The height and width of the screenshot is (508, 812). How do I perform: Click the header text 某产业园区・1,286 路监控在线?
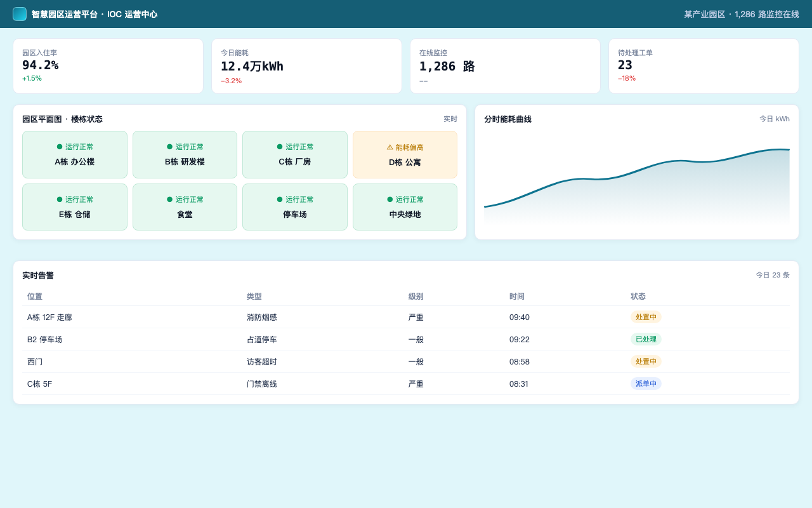coord(742,14)
